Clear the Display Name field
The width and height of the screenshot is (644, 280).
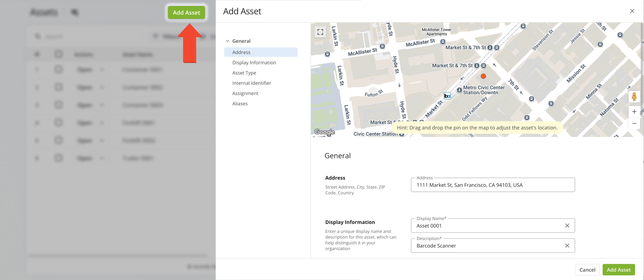567,226
